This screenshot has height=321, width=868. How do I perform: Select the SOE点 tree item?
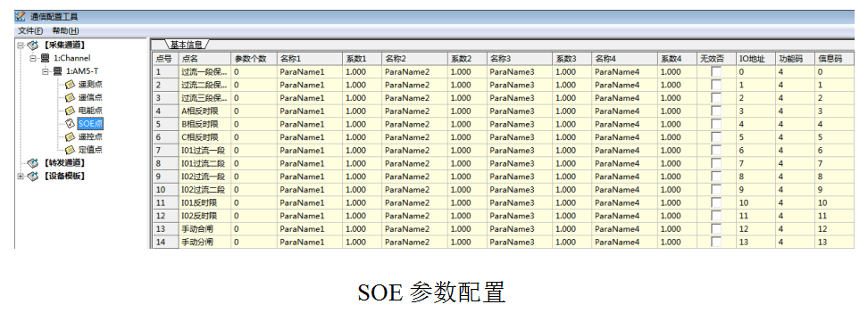tap(90, 124)
